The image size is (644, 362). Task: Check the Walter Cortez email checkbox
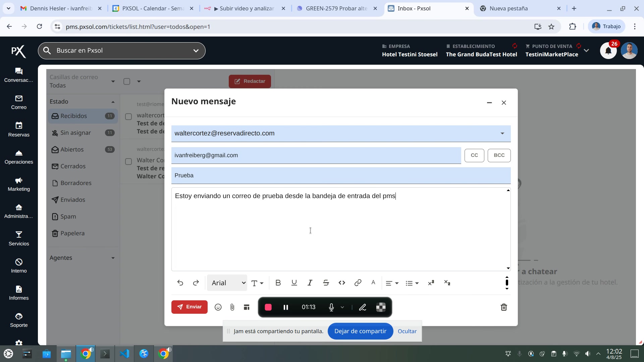coord(128,162)
